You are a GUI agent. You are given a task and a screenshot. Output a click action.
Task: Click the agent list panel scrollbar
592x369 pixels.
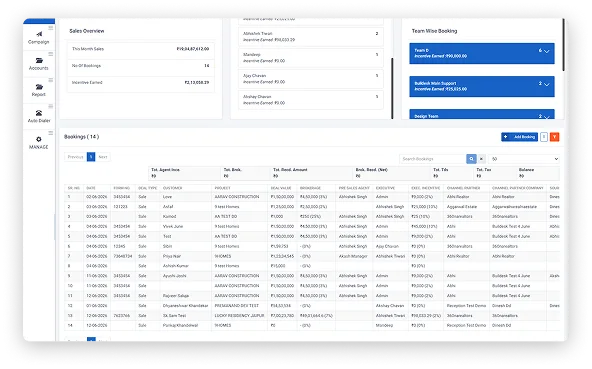(x=392, y=88)
